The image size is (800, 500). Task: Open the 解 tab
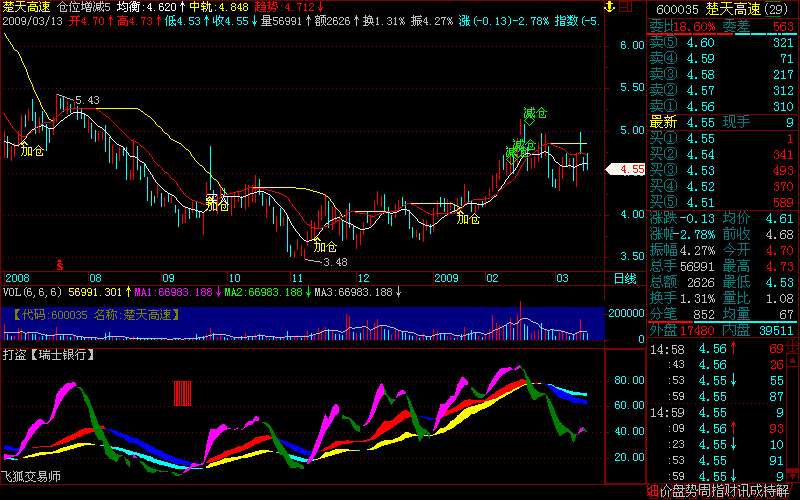point(782,491)
